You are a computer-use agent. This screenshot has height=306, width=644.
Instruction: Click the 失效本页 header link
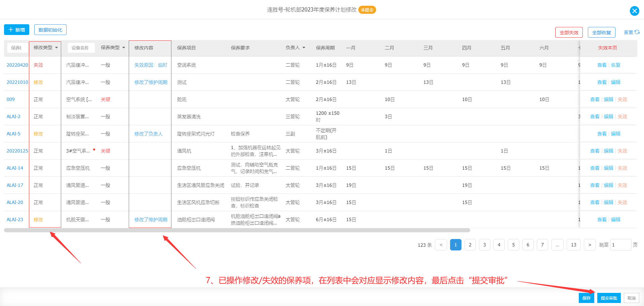point(607,48)
